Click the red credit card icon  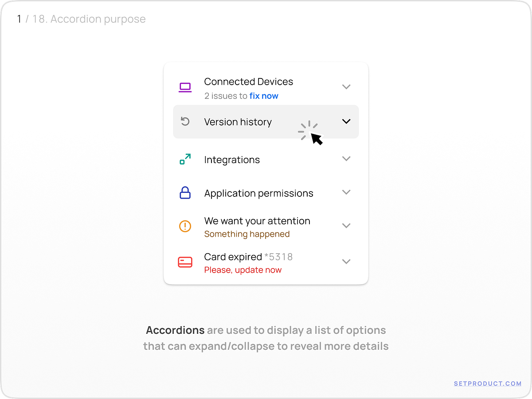pos(185,262)
